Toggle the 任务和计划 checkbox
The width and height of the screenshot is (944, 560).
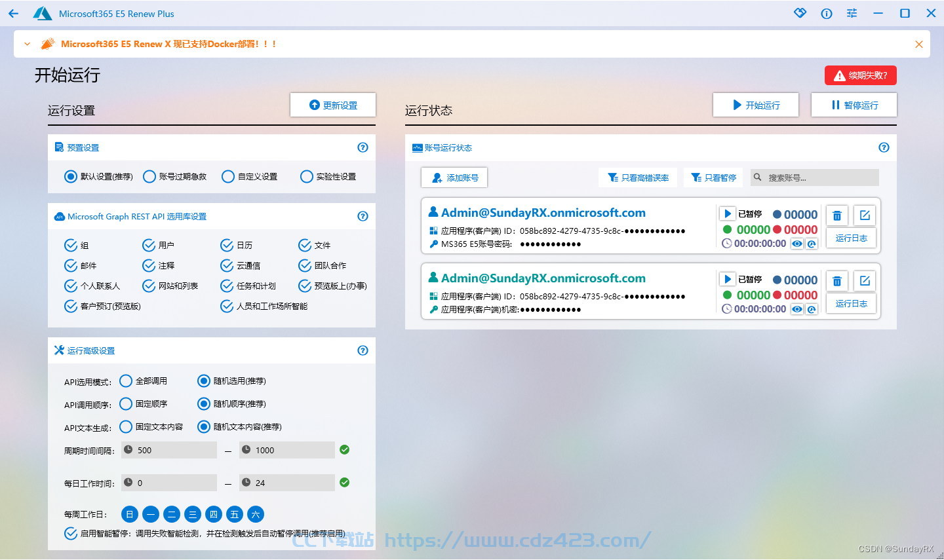tap(227, 286)
